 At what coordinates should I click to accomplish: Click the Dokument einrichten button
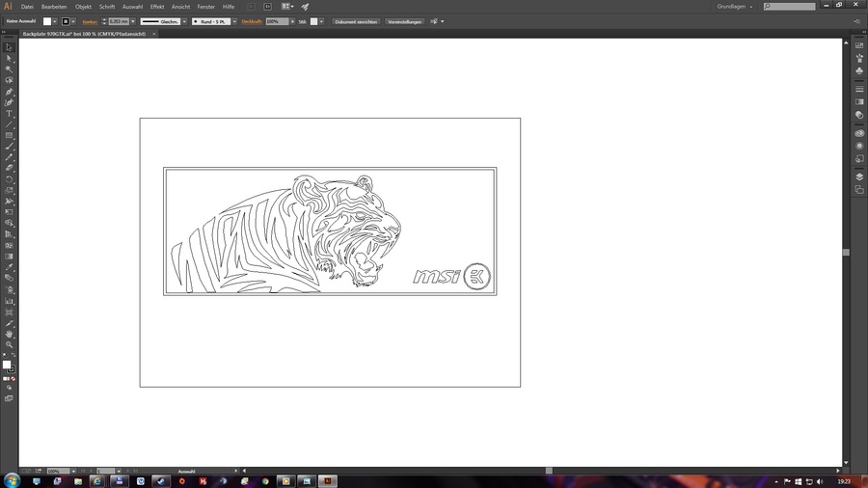coord(356,21)
